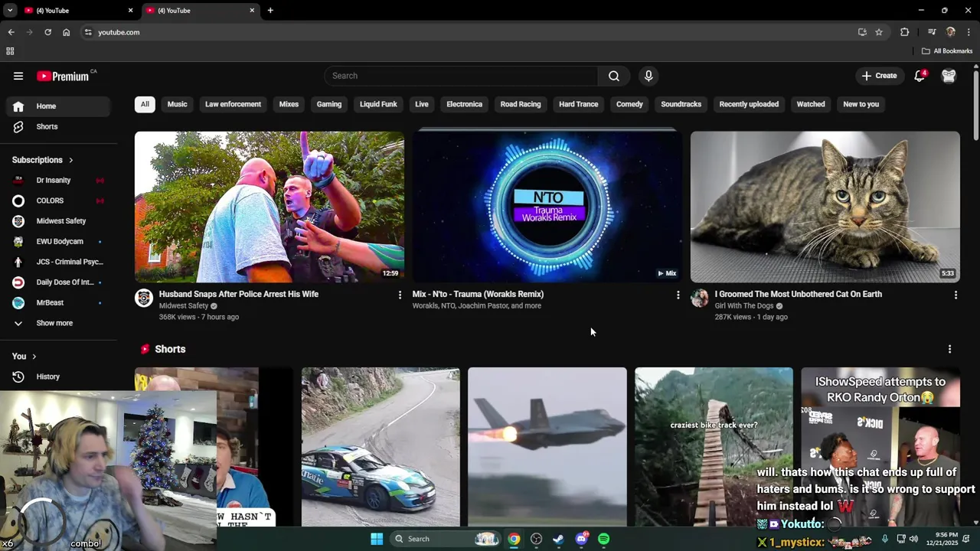Open COLORS subscription channel
Viewport: 980px width, 551px height.
tap(58, 201)
